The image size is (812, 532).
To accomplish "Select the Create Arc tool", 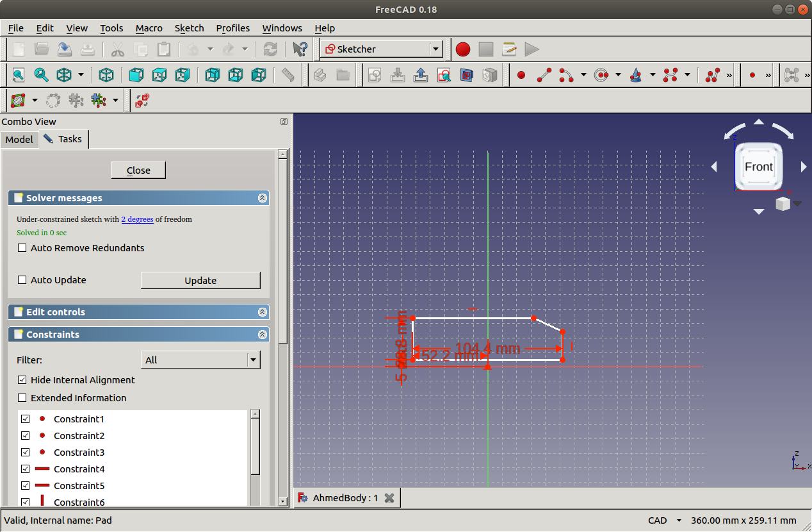I will click(x=566, y=75).
